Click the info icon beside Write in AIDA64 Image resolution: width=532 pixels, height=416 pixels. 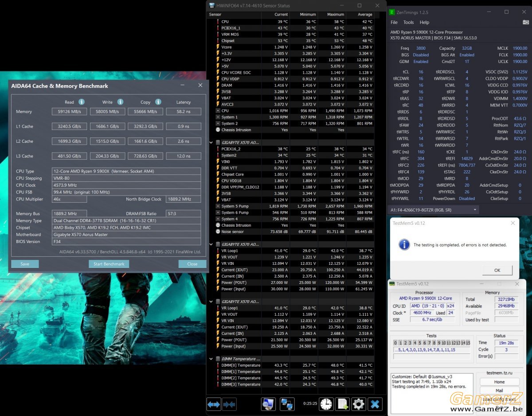pos(120,102)
